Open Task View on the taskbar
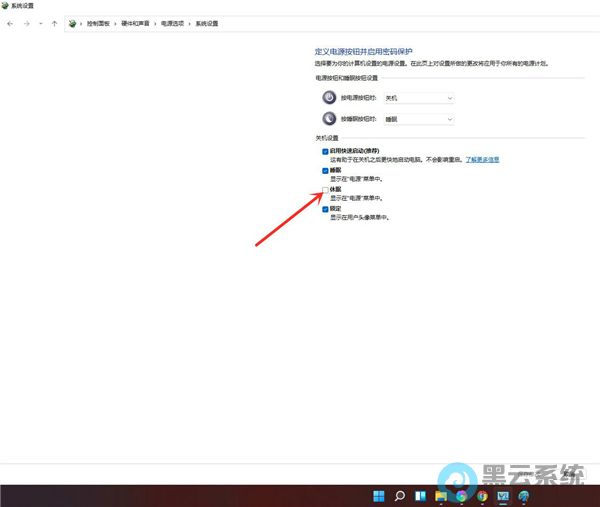Screen dimensions: 600x507 tap(420, 495)
